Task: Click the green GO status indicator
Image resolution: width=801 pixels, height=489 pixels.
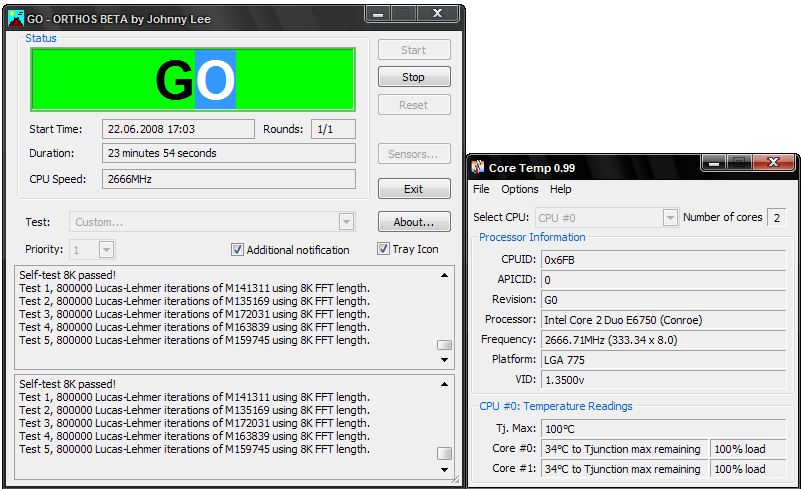Action: point(193,80)
